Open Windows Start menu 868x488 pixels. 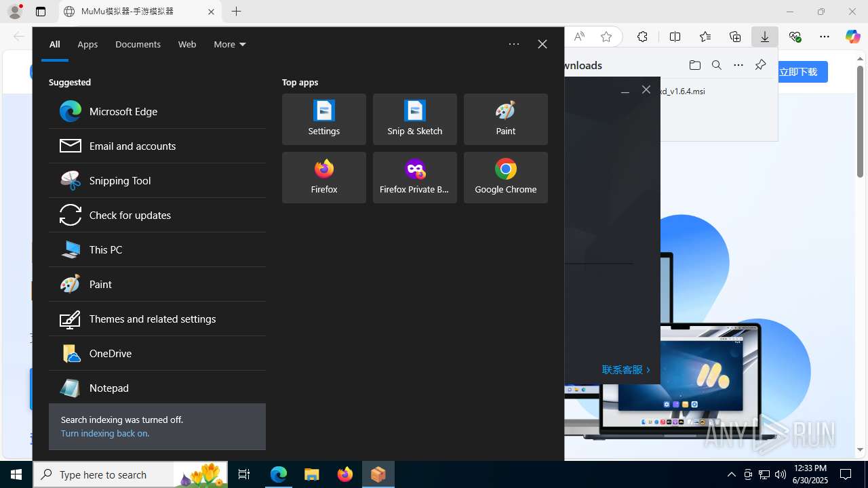click(x=16, y=474)
